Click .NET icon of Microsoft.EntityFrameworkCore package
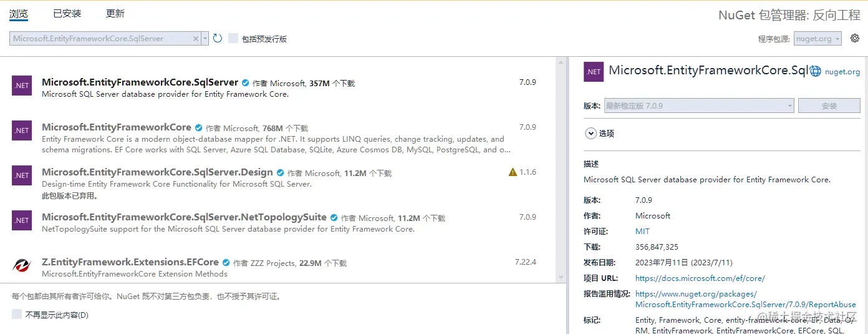Viewport: 868px width, 334px height. coord(22,130)
